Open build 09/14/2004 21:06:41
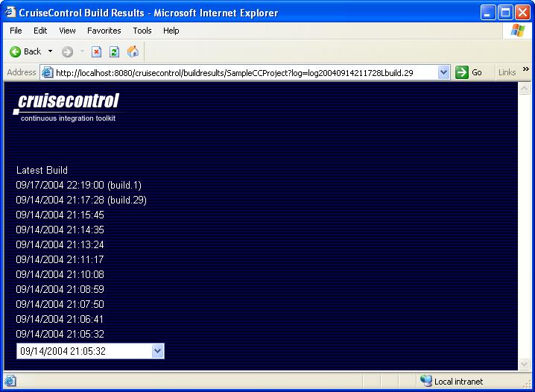 (x=60, y=319)
